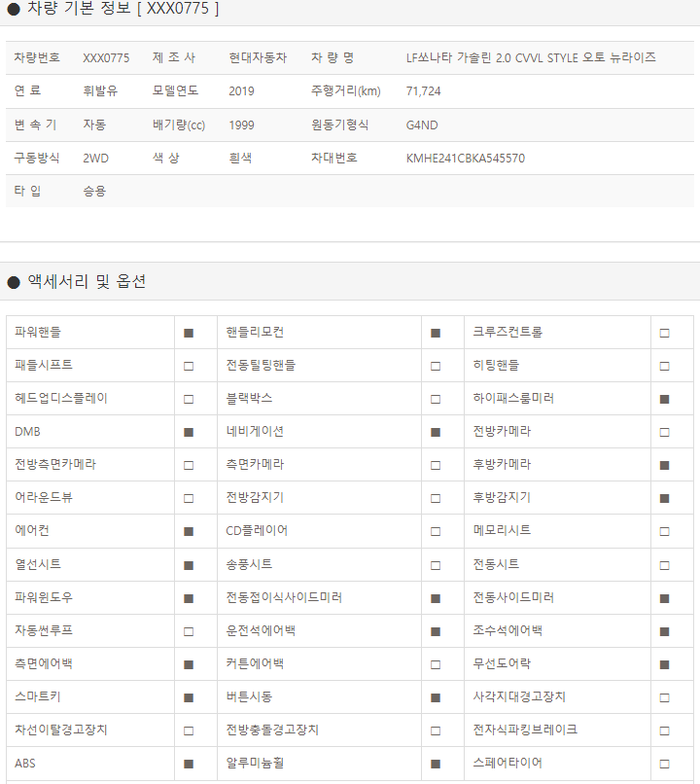The image size is (700, 784).
Task: Check the 어라운드뷰 option box
Action: [189, 498]
